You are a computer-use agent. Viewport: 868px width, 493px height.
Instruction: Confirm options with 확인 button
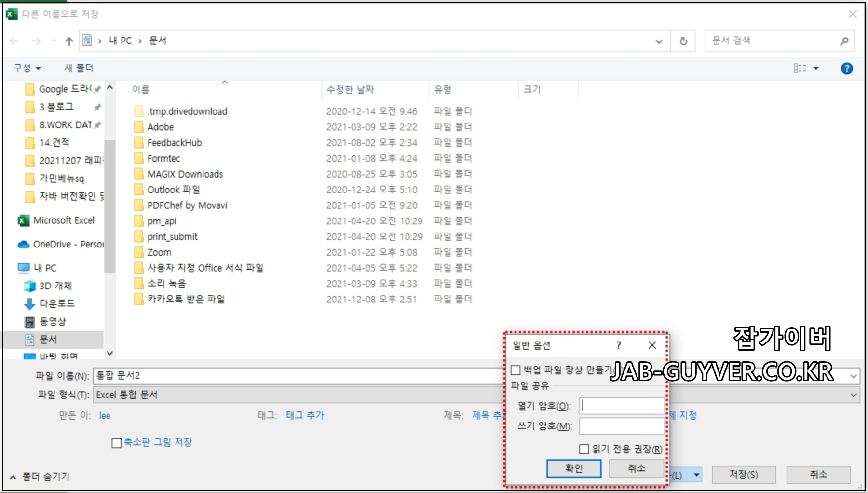pyautogui.click(x=574, y=468)
